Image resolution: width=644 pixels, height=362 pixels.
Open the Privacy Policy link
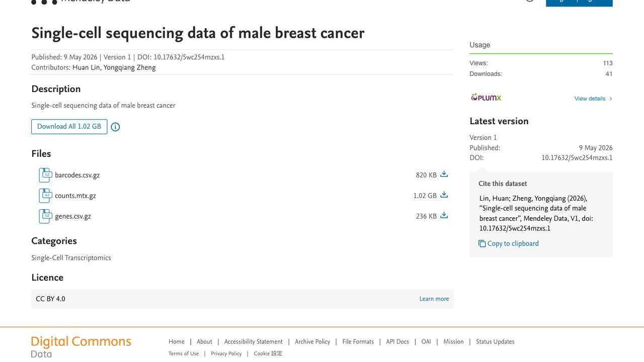pos(226,353)
